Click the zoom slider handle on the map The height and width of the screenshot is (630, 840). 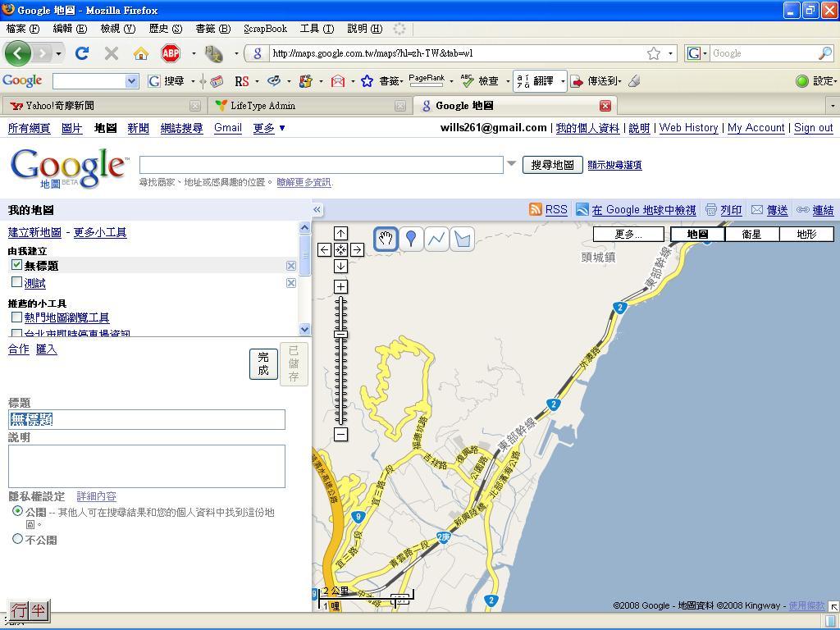tap(340, 335)
